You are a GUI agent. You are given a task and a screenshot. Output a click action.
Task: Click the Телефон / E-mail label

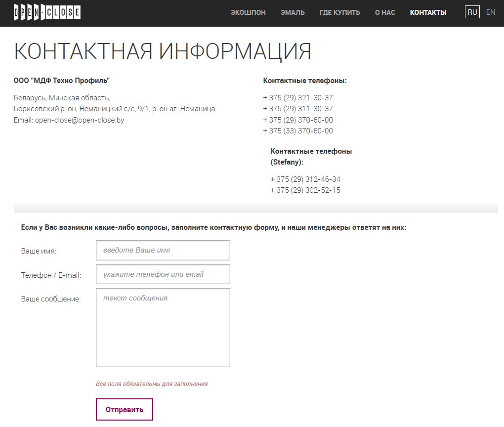tap(51, 275)
